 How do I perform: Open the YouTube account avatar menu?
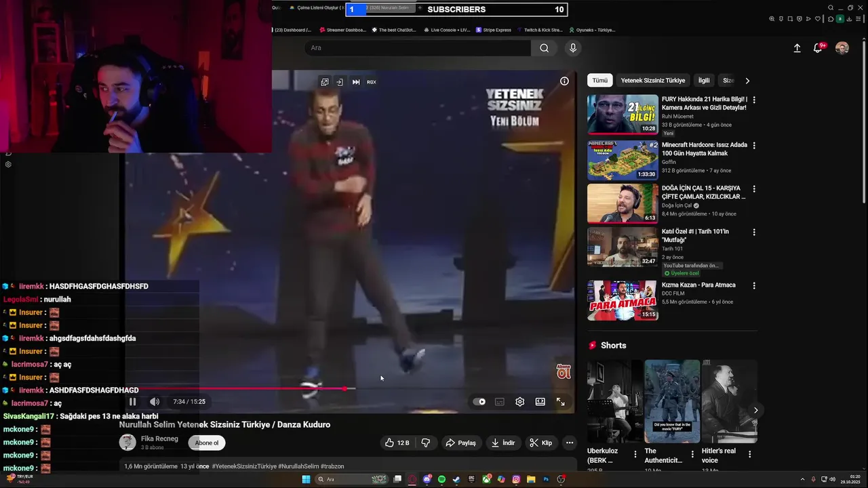[842, 48]
